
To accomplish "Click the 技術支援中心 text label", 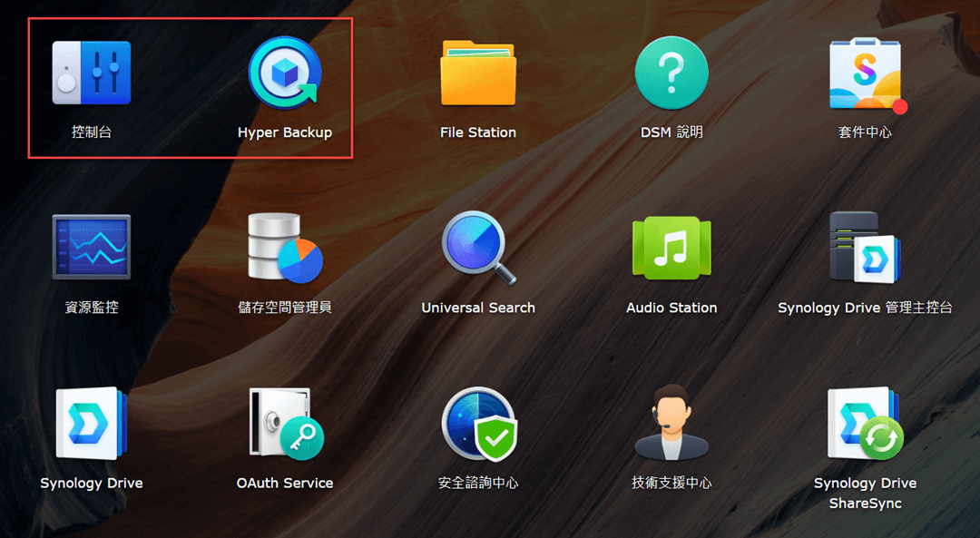I will (671, 483).
